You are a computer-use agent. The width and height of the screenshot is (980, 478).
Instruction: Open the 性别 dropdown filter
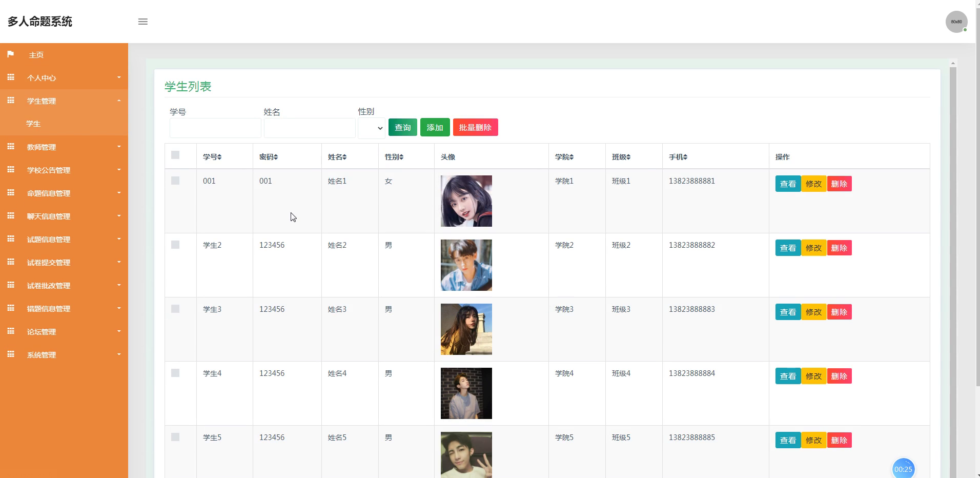pyautogui.click(x=372, y=128)
